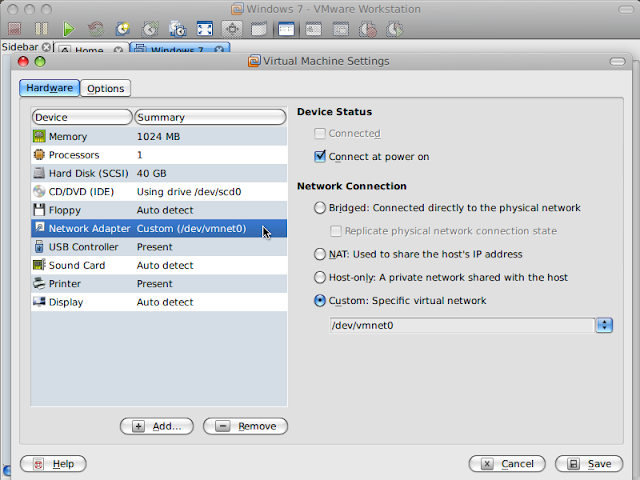The image size is (640, 480).
Task: Click the Summary column header
Action: coord(210,117)
